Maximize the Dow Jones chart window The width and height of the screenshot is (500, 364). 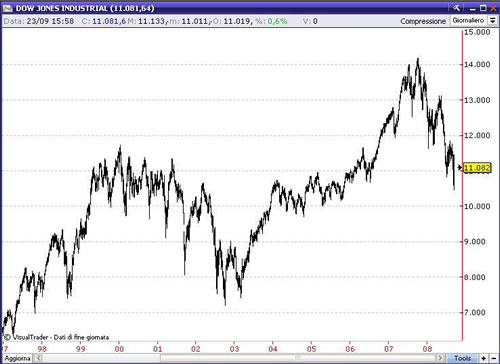click(x=483, y=8)
